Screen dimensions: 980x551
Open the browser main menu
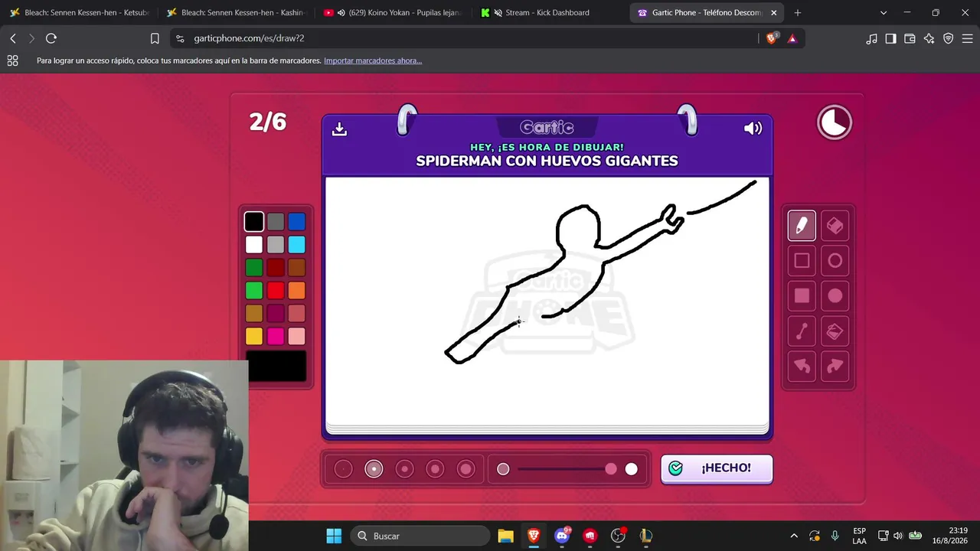[x=967, y=38]
